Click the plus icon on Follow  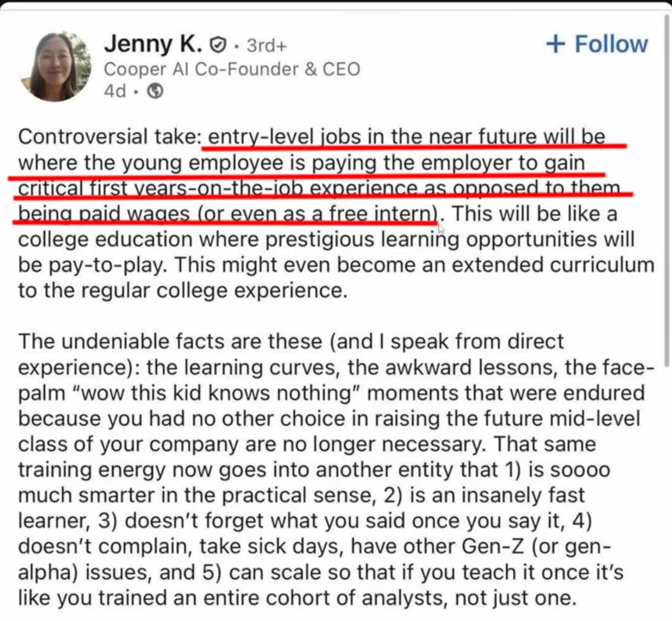(556, 44)
